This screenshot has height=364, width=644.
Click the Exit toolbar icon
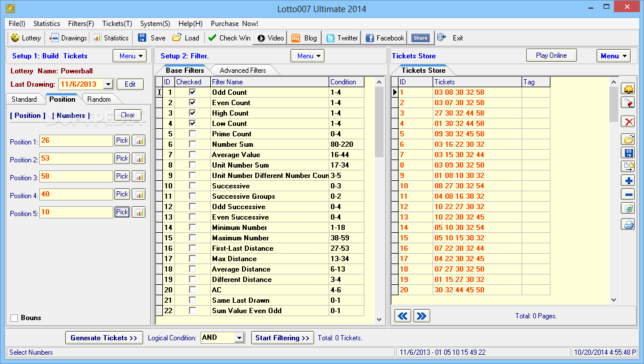tap(441, 38)
